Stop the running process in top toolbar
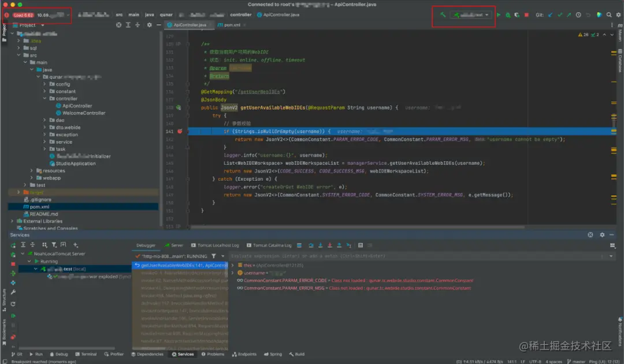 526,14
